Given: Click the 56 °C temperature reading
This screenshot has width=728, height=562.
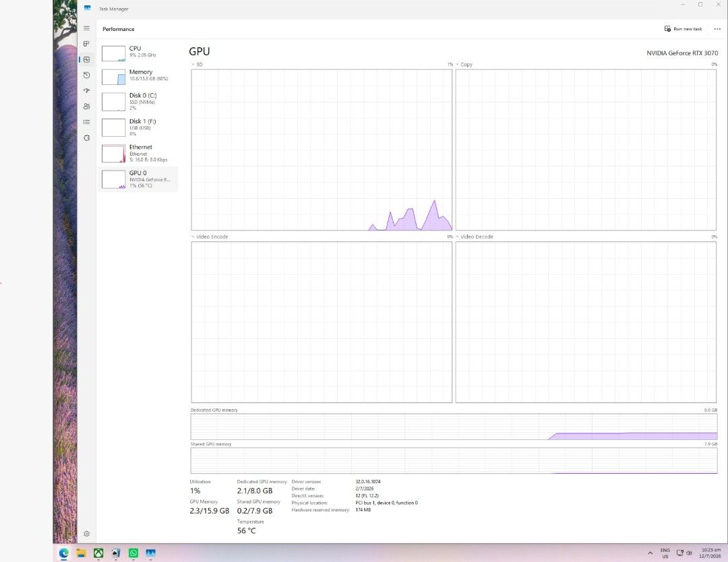Looking at the screenshot, I should point(246,530).
